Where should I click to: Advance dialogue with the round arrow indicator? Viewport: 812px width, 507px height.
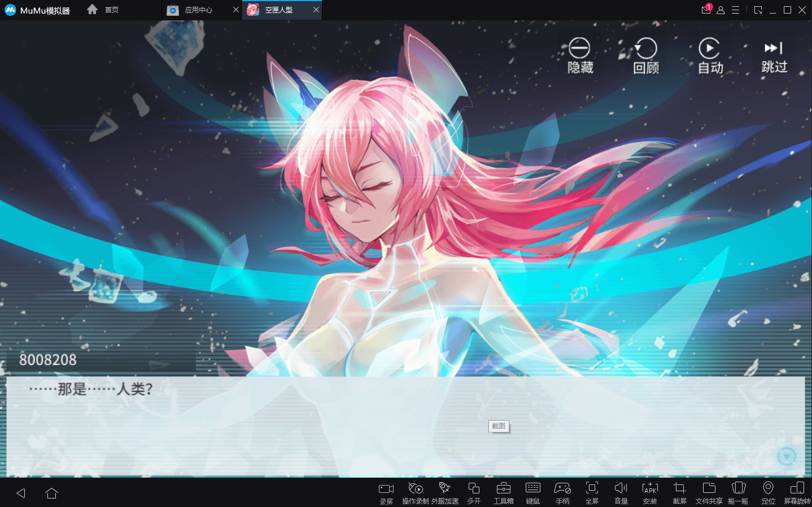click(x=787, y=456)
